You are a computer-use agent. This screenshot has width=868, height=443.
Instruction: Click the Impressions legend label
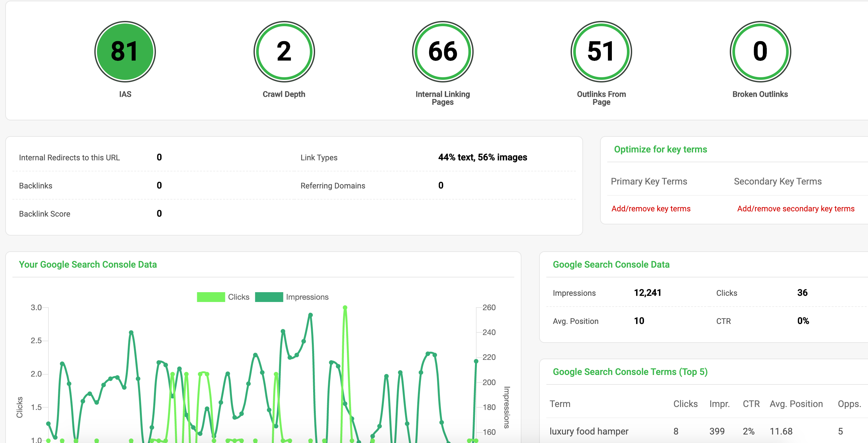pos(307,297)
